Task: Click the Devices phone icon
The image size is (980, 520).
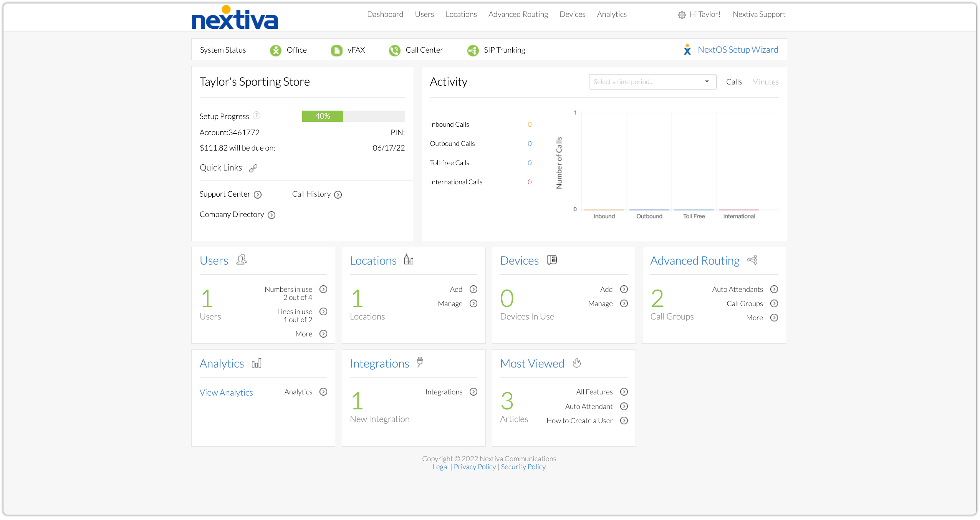Action: point(552,260)
